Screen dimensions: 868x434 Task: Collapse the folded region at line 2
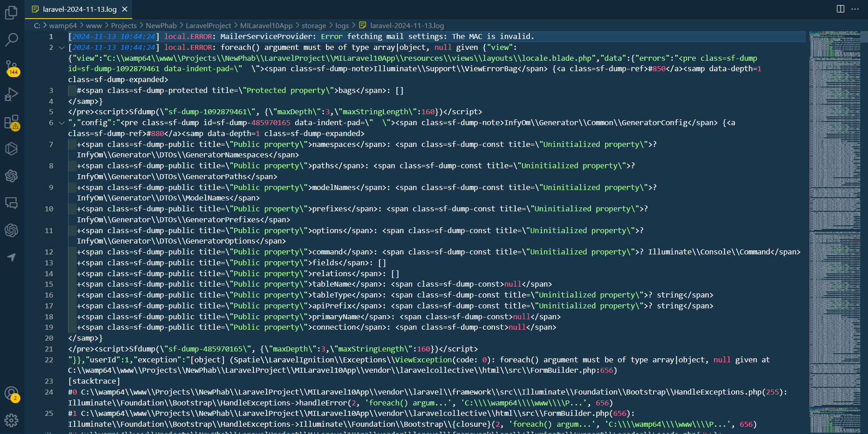pyautogui.click(x=62, y=48)
